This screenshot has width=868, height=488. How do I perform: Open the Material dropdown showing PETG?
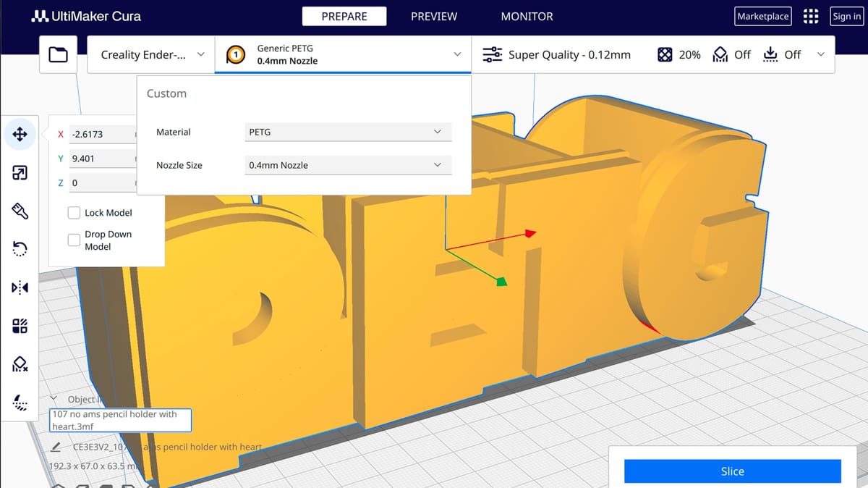pyautogui.click(x=346, y=132)
